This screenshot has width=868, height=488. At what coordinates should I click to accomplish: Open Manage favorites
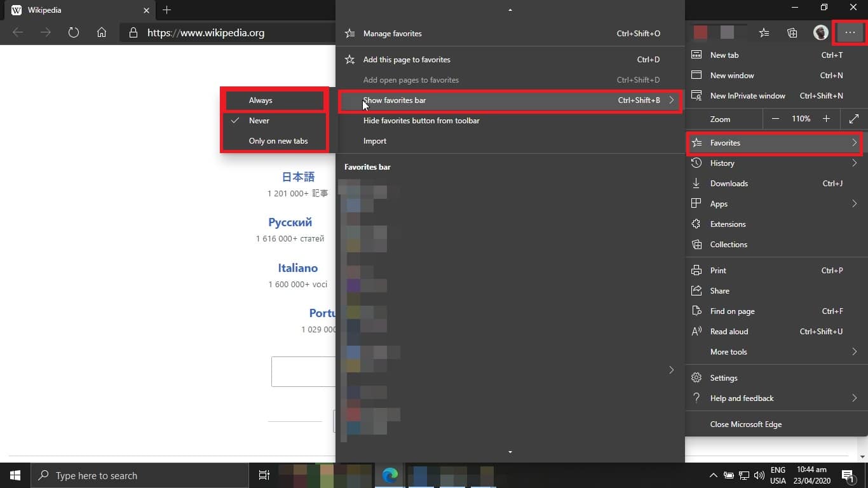pos(510,34)
